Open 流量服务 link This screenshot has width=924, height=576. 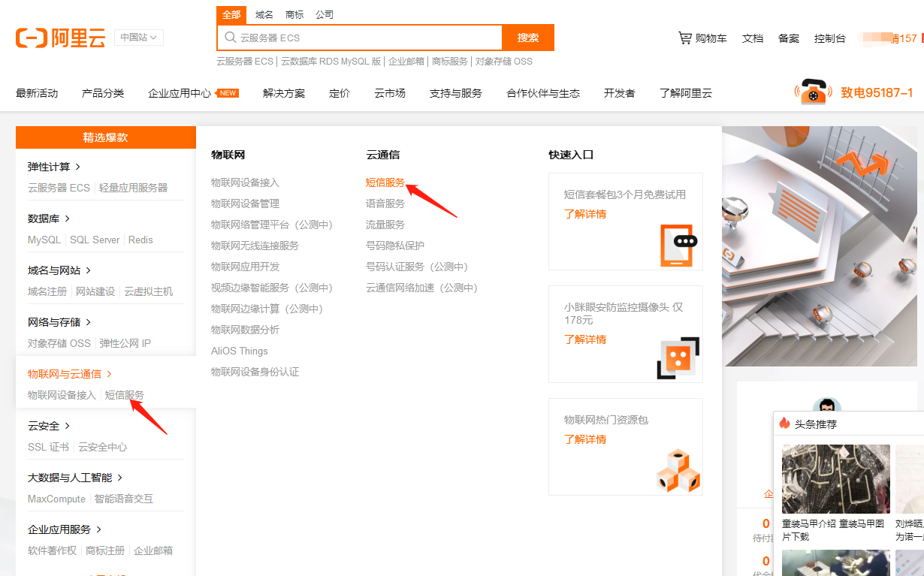click(385, 225)
